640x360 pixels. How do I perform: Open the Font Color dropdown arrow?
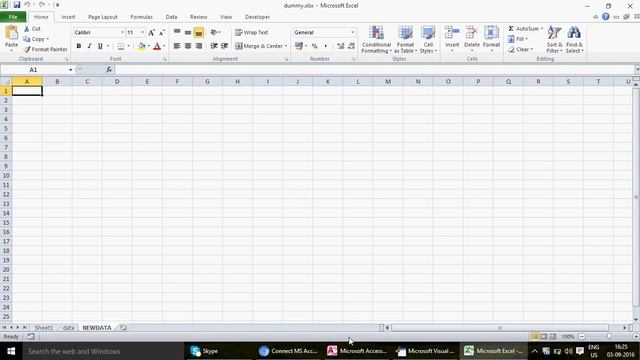[x=164, y=46]
